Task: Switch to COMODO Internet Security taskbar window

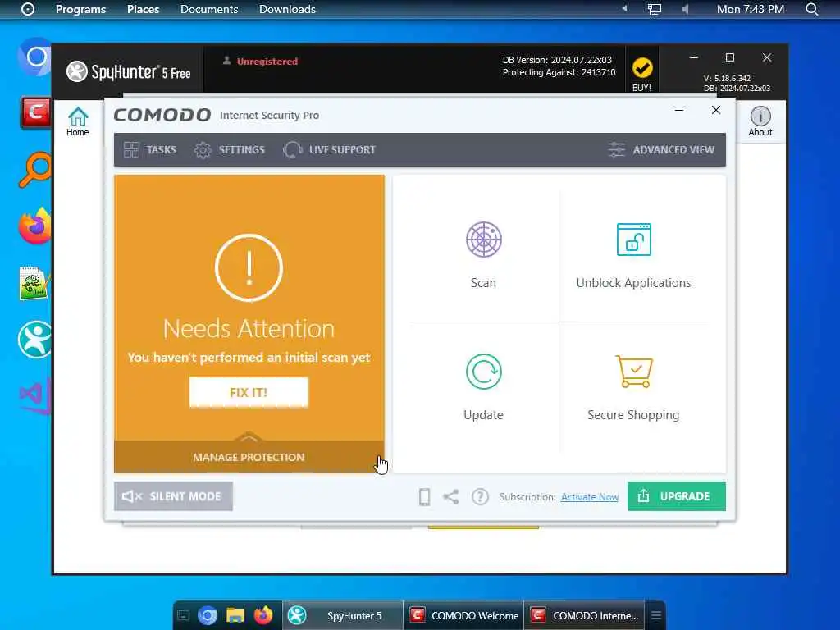Action: [584, 615]
